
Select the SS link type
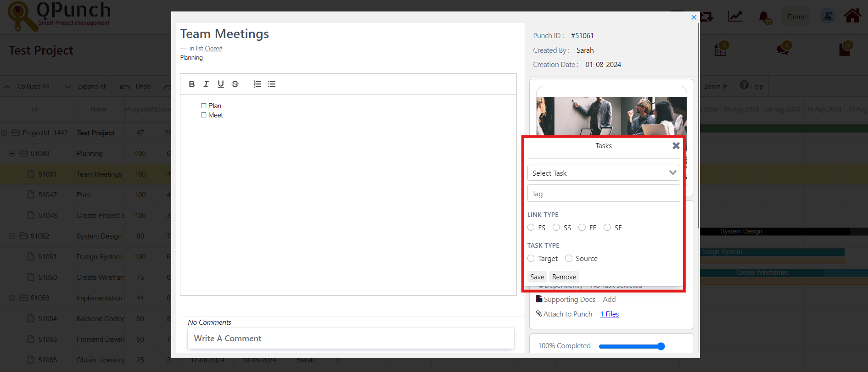pyautogui.click(x=556, y=228)
